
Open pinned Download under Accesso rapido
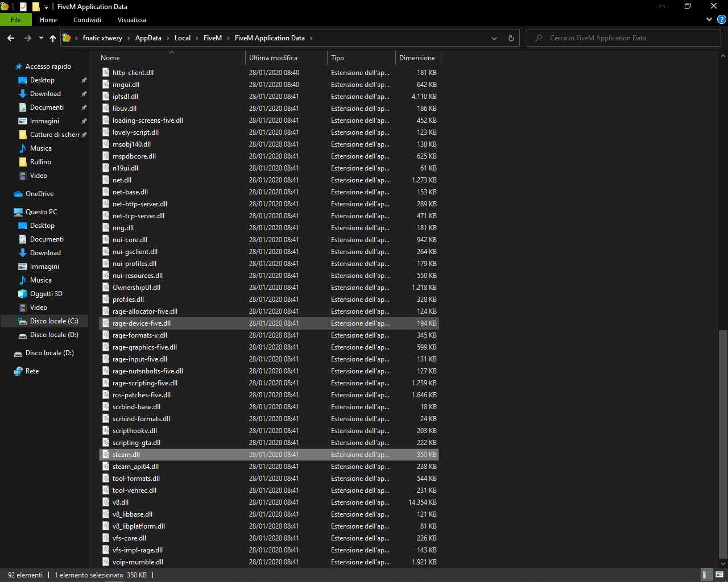pos(45,94)
